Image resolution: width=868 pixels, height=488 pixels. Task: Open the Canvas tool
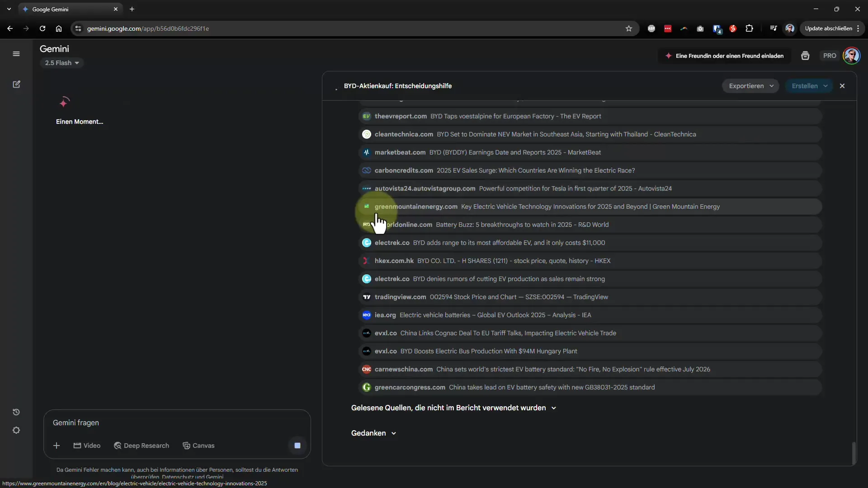coord(198,446)
